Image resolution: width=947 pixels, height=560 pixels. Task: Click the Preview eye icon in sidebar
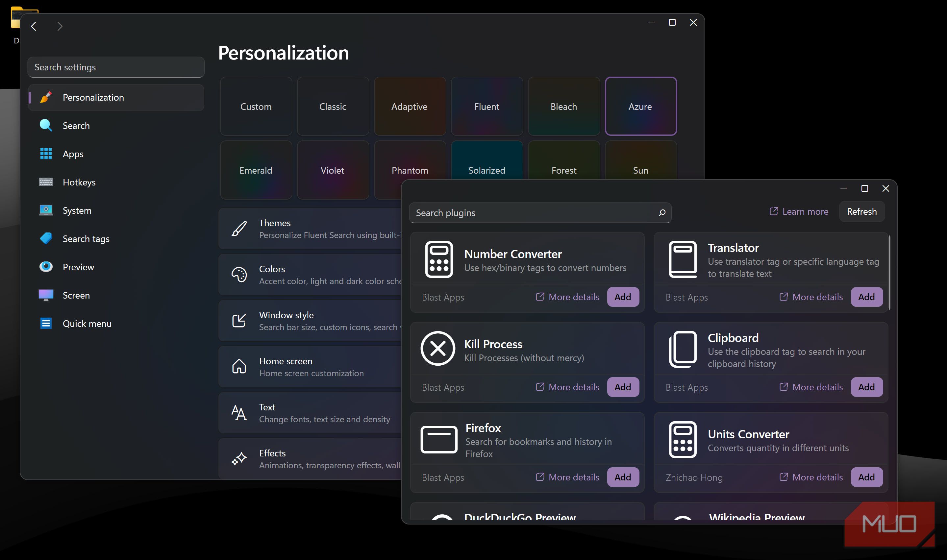(x=46, y=267)
